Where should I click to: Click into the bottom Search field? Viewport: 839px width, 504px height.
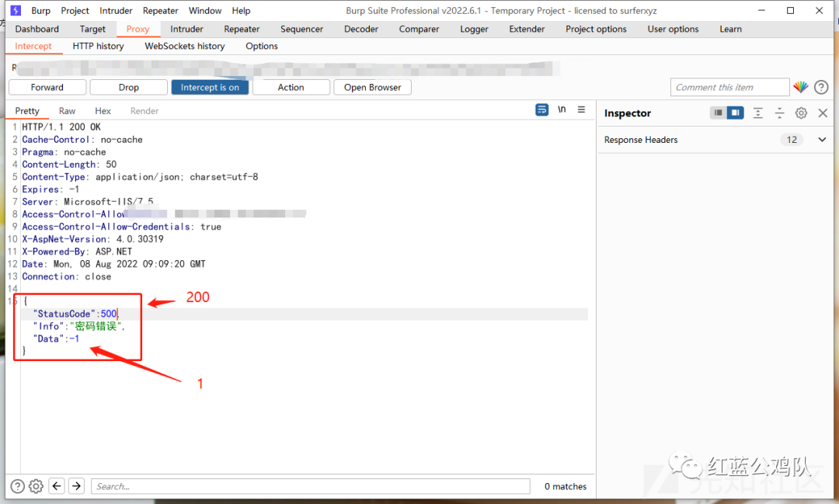[310, 486]
